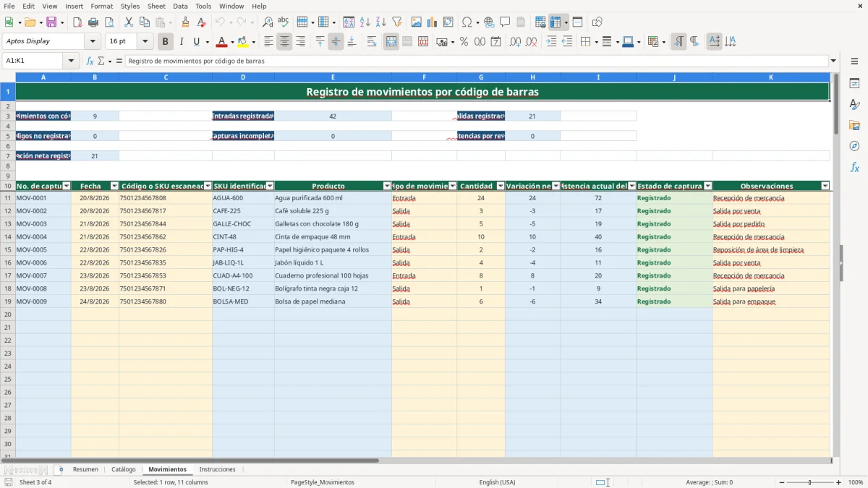The width and height of the screenshot is (868, 488).
Task: Switch to the Instrucciones sheet tab
Action: click(x=218, y=469)
